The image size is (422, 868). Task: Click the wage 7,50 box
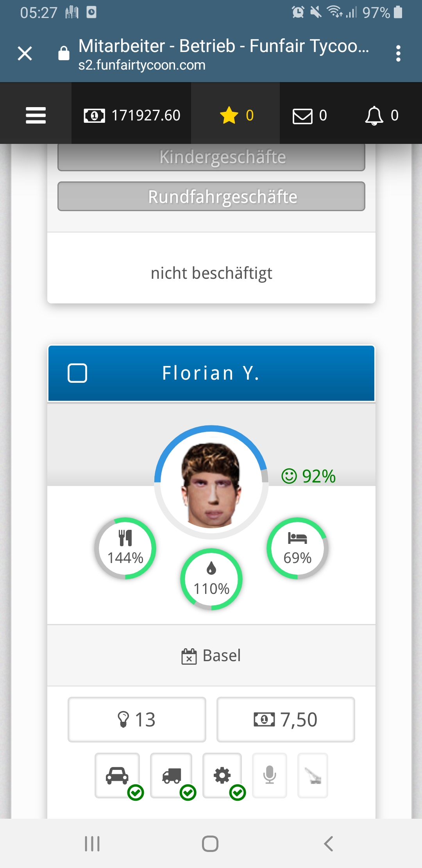point(286,719)
